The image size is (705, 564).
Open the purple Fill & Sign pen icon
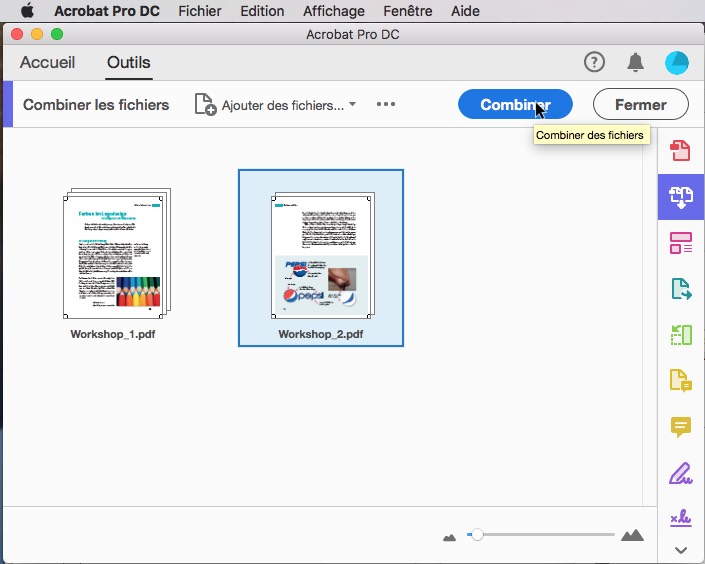[681, 473]
